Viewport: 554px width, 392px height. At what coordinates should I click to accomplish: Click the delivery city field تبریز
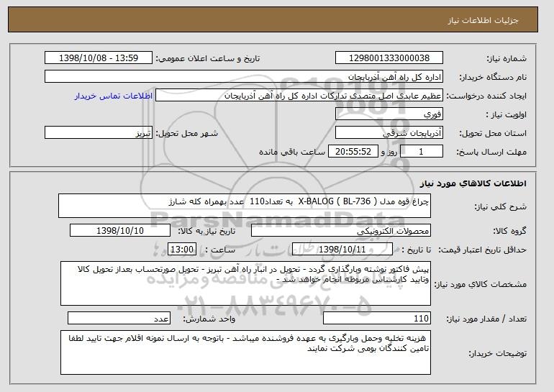(x=99, y=133)
